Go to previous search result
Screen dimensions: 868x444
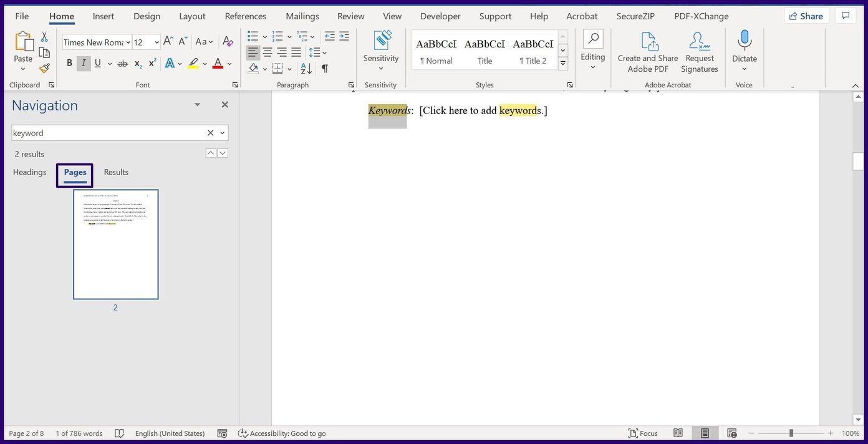click(211, 153)
